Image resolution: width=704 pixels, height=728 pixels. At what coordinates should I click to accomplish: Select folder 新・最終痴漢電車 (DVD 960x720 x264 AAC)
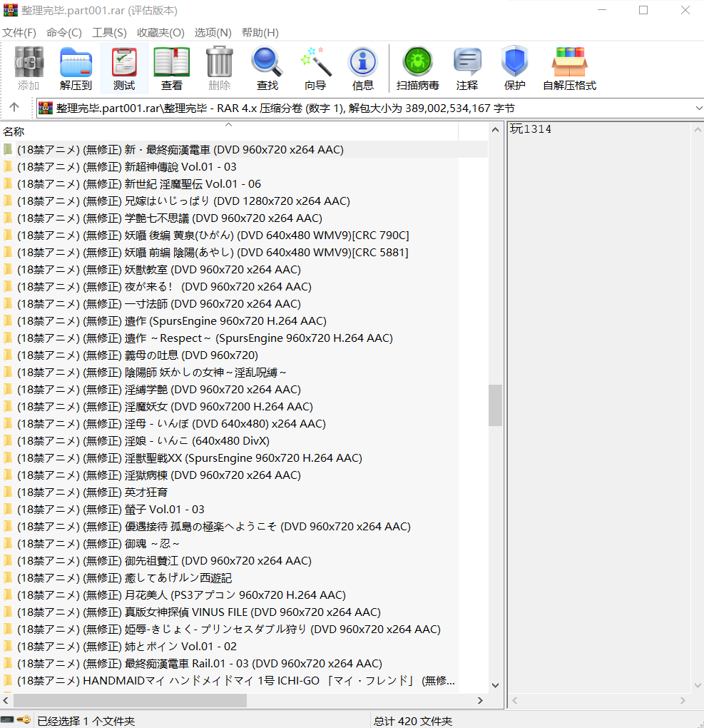(180, 149)
